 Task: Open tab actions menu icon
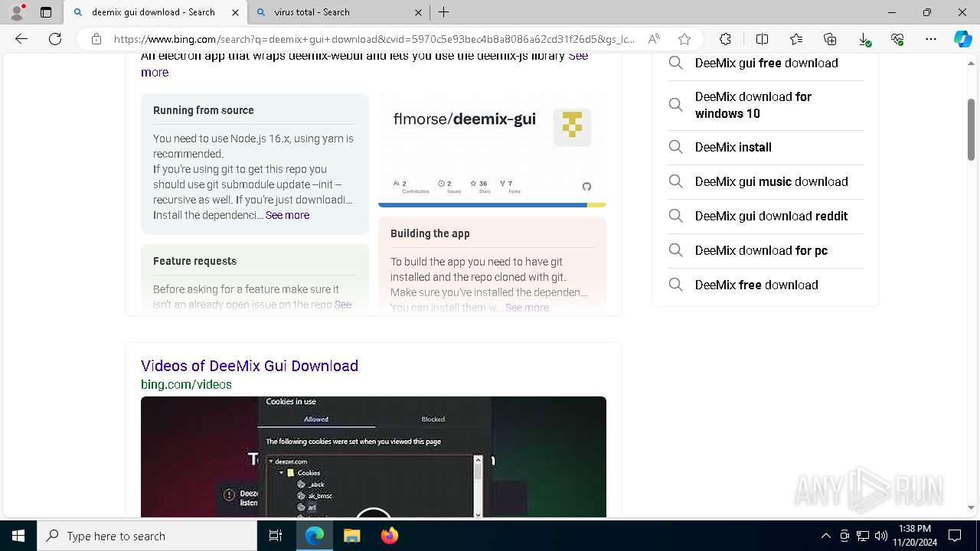pyautogui.click(x=46, y=12)
